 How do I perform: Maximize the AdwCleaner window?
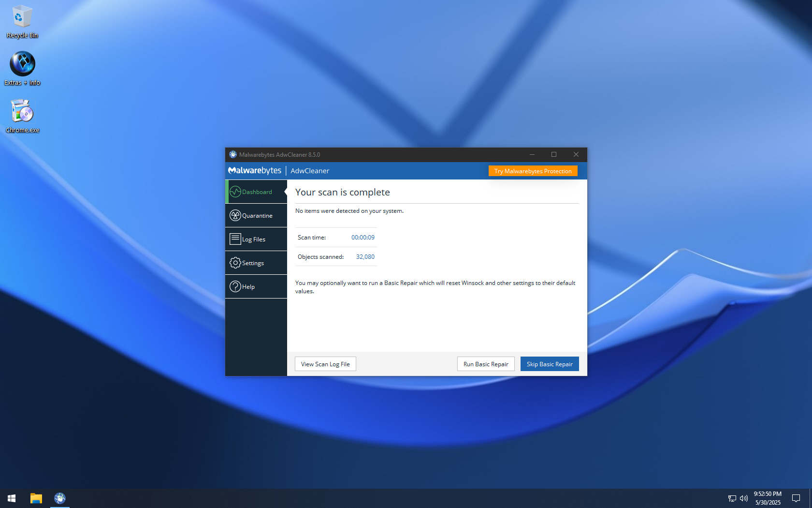(x=554, y=155)
